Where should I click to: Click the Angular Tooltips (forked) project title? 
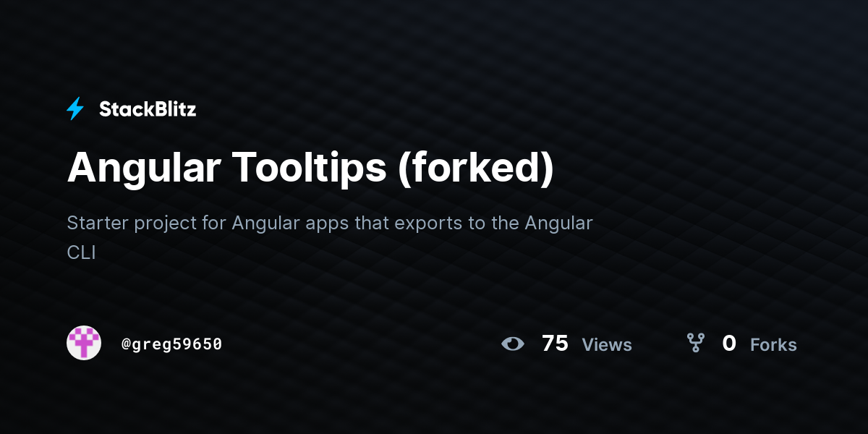click(x=310, y=169)
